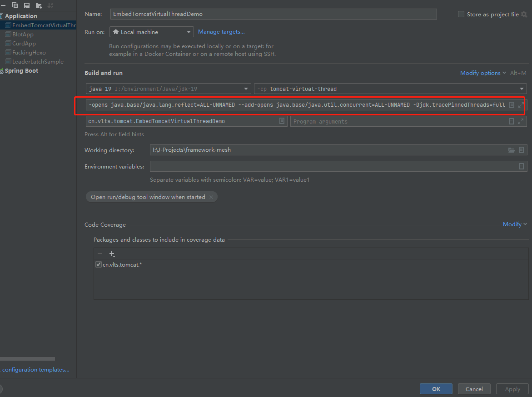Copy the selected run configuration
The width and height of the screenshot is (532, 397).
pos(15,5)
